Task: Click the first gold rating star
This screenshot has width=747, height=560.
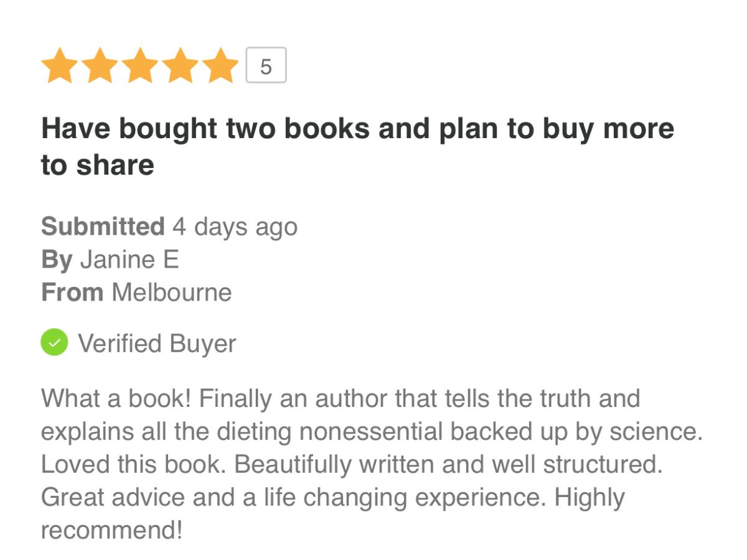Action: [60, 67]
